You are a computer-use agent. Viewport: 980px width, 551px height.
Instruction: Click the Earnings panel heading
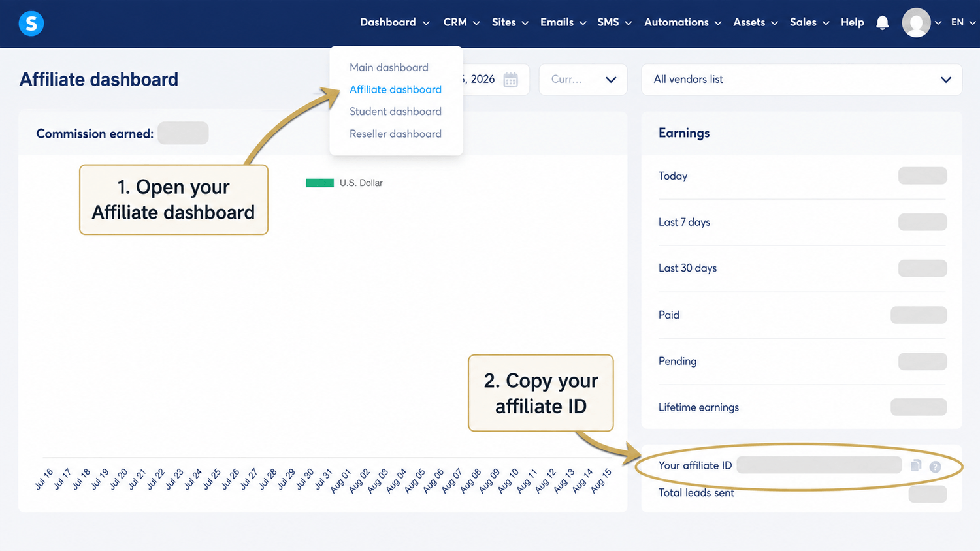point(684,133)
